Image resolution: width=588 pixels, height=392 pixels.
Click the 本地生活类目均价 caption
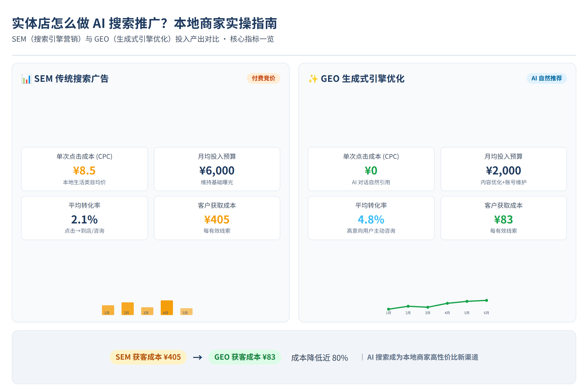(84, 182)
